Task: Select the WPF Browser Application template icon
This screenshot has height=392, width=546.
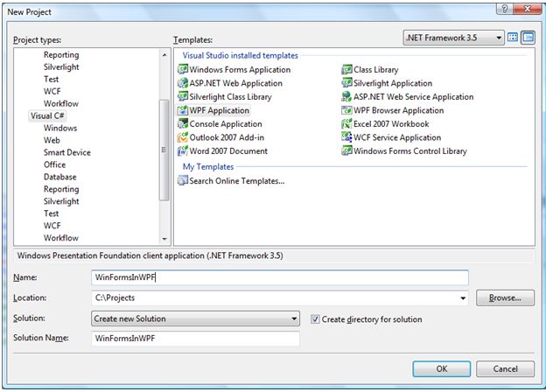Action: click(346, 110)
